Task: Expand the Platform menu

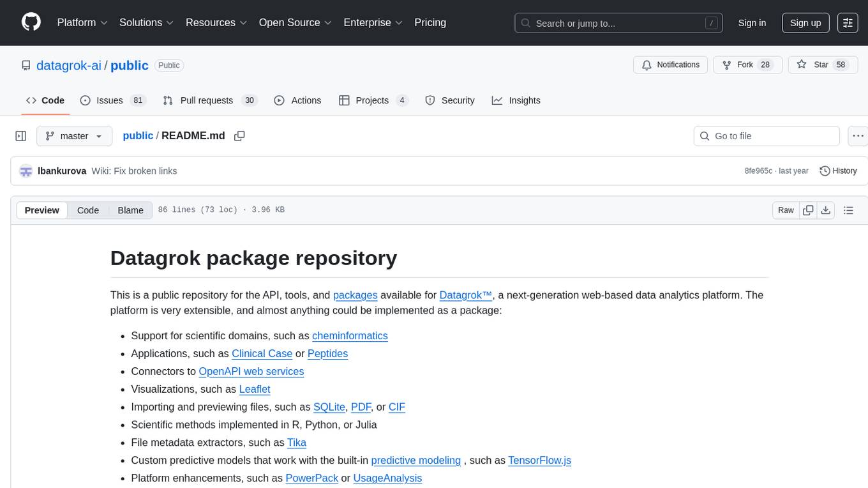Action: click(82, 23)
